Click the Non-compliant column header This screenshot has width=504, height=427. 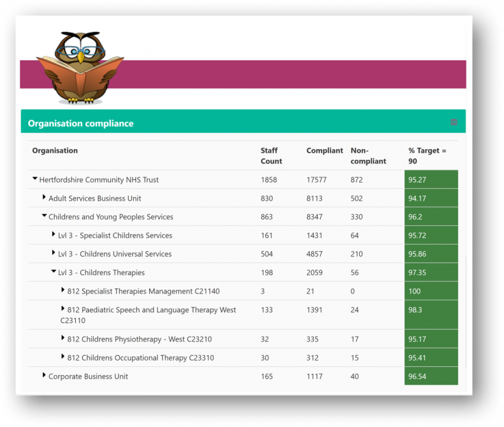(x=369, y=156)
